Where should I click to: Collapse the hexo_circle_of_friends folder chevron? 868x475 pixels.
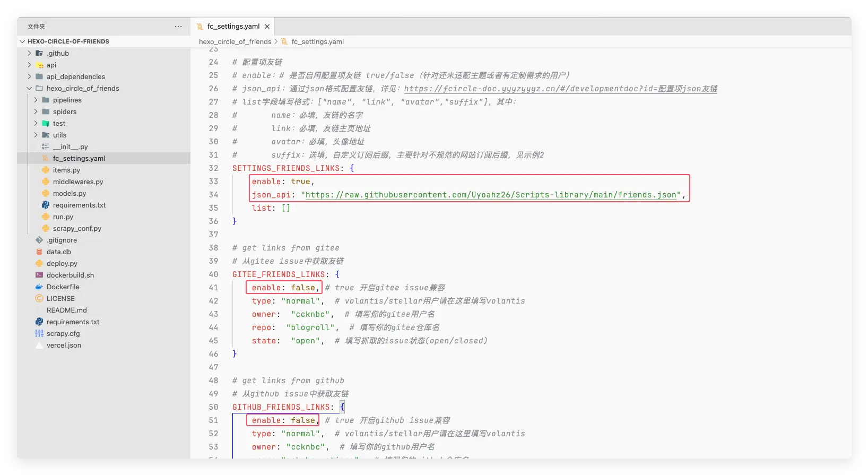coord(30,88)
